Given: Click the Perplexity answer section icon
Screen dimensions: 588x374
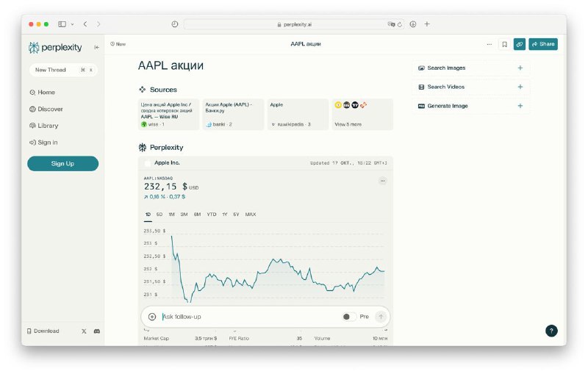Looking at the screenshot, I should 142,148.
